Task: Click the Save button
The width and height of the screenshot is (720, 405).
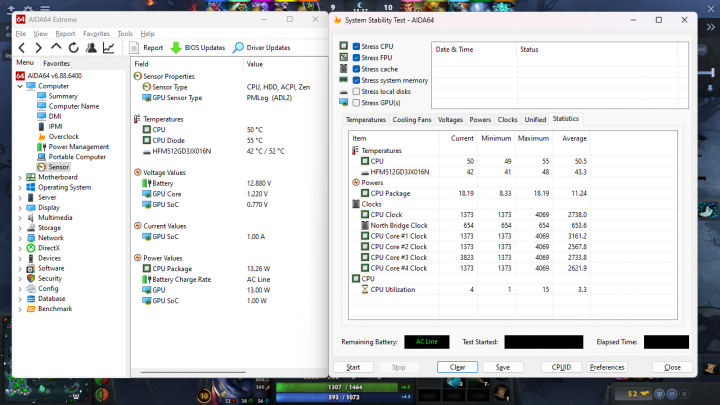Action: click(503, 367)
